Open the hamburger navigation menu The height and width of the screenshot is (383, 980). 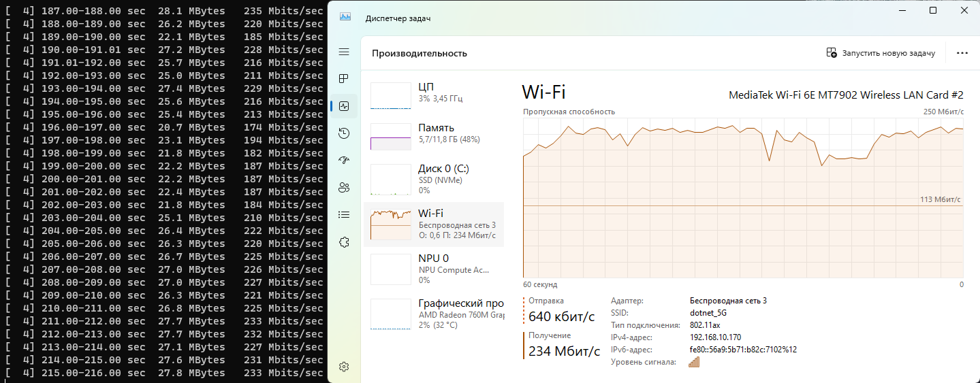click(344, 52)
